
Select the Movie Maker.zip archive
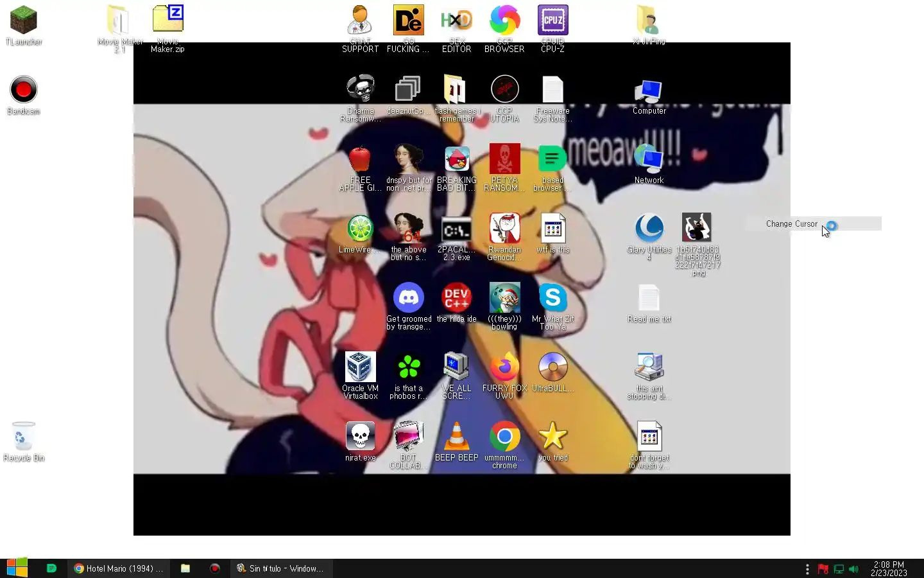[x=168, y=19]
